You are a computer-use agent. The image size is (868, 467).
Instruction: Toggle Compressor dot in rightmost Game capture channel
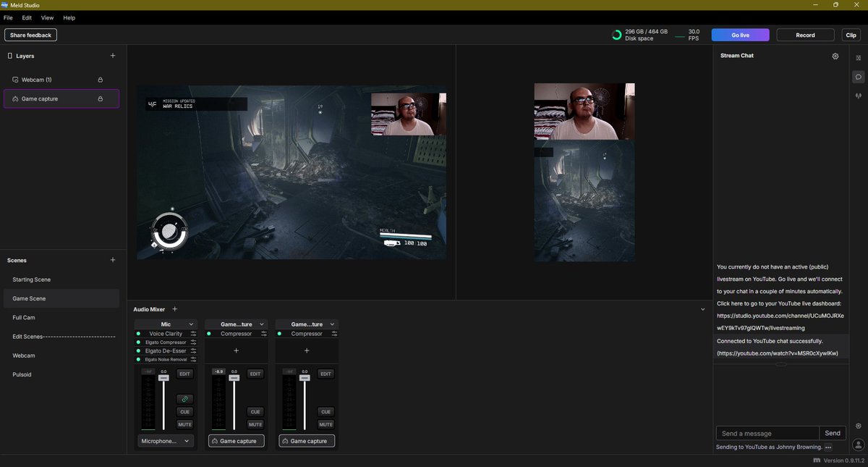click(x=280, y=334)
